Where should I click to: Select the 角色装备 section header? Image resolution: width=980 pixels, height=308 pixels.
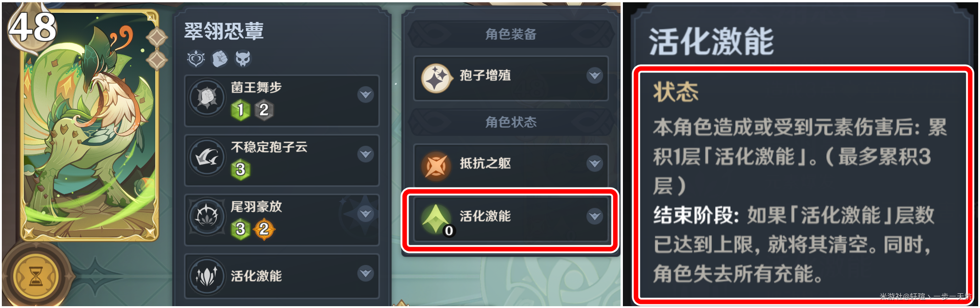point(511,34)
